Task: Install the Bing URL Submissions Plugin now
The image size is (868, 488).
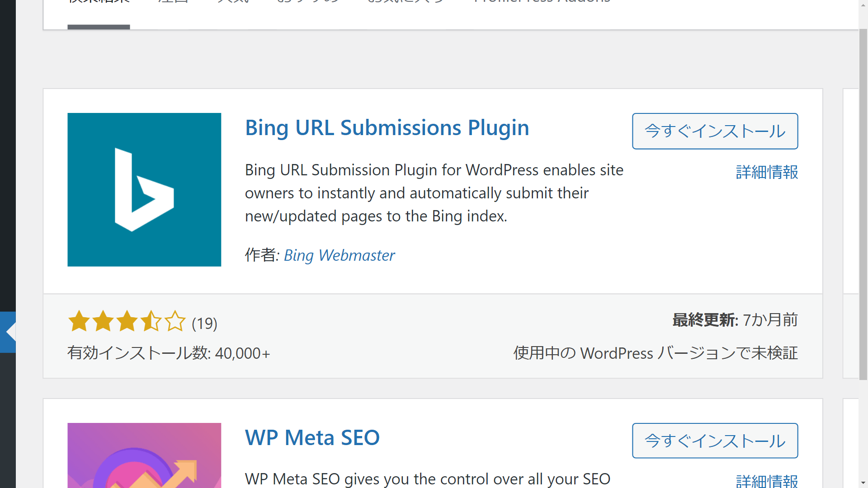Action: click(715, 131)
